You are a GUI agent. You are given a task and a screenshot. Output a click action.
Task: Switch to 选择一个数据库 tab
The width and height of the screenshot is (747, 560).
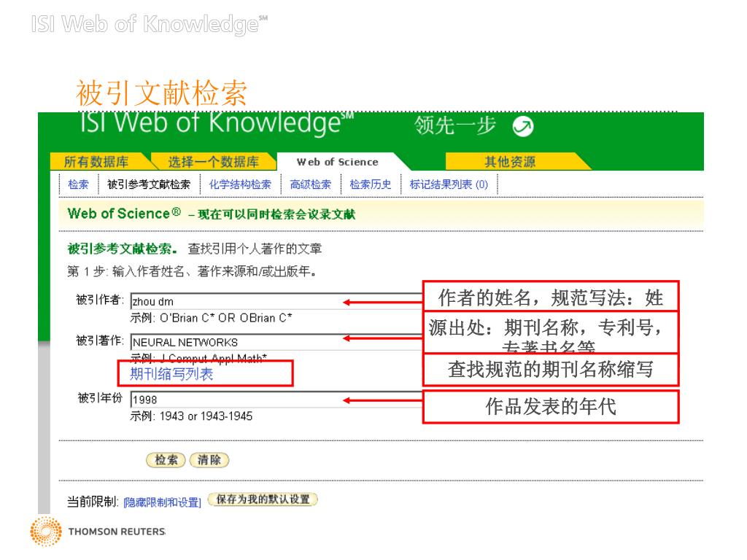point(214,162)
